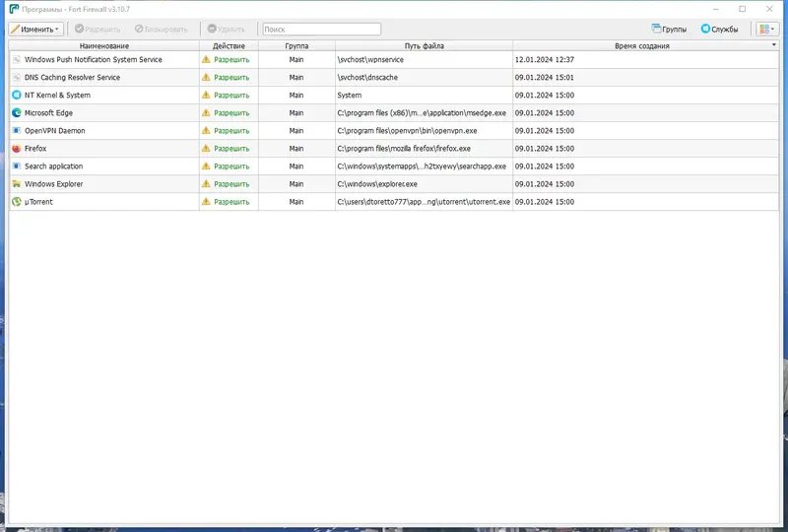Click the warning icon in the OpenVPN Daemon row

[x=206, y=130]
